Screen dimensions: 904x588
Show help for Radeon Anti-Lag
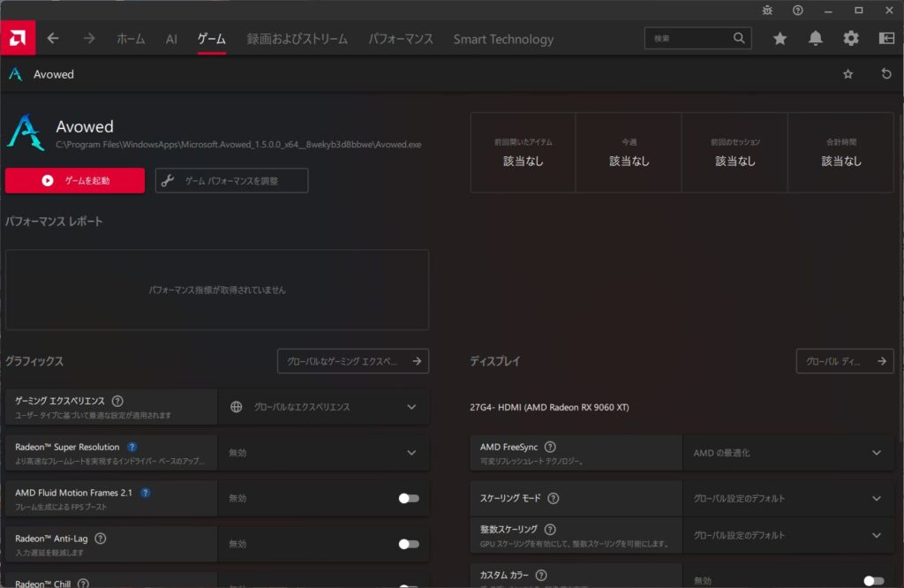101,539
